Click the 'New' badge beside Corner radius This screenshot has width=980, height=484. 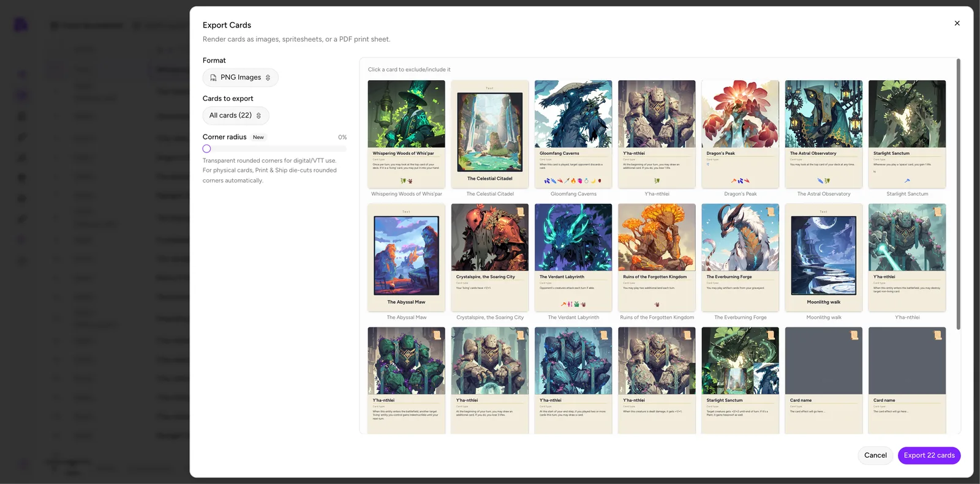(258, 137)
